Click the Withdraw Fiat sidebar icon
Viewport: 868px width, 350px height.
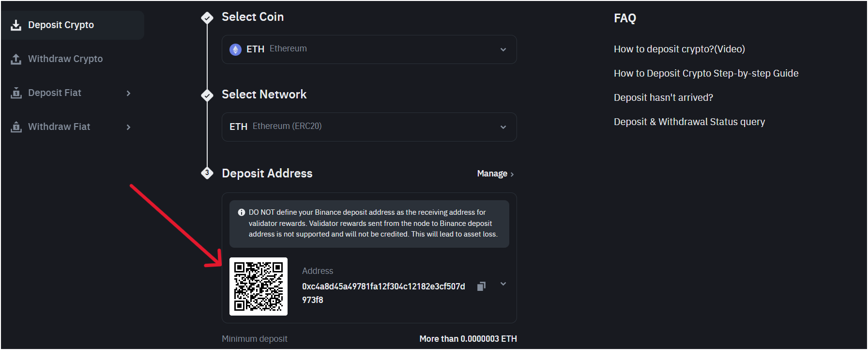coord(16,127)
